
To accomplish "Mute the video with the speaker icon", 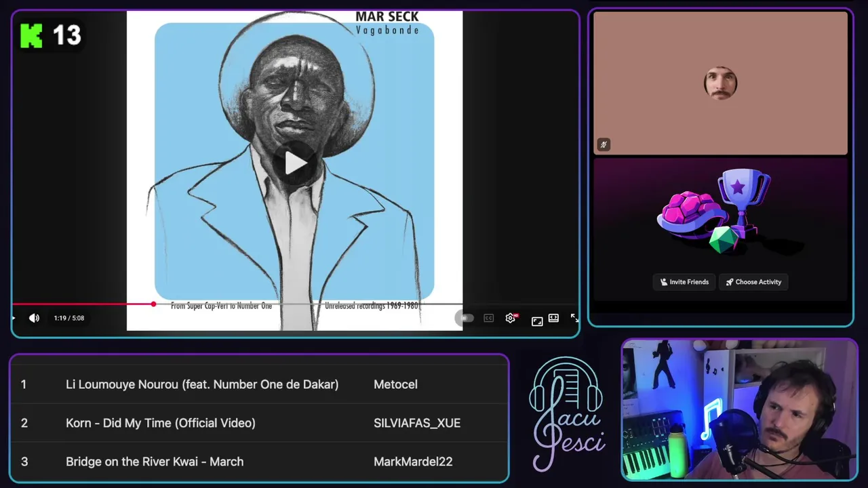I will pos(34,318).
